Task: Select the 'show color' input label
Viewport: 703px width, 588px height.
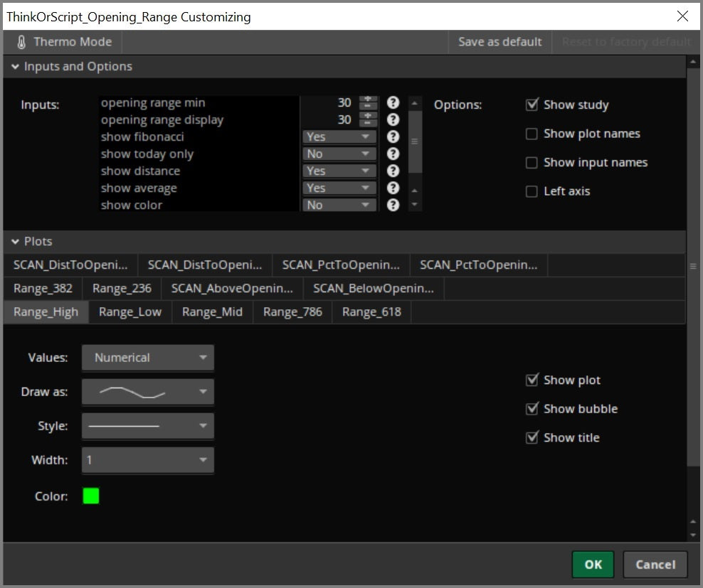Action: 132,205
